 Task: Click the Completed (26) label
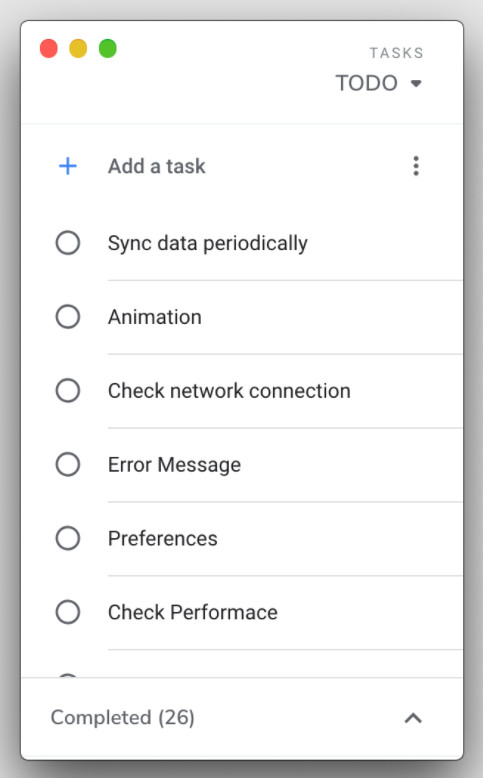pyautogui.click(x=123, y=718)
